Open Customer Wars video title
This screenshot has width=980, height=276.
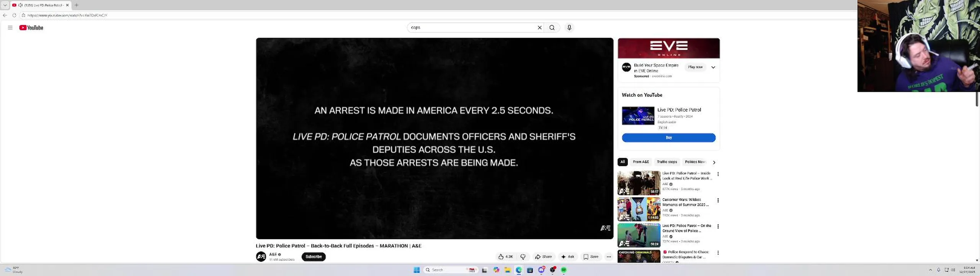pyautogui.click(x=685, y=202)
